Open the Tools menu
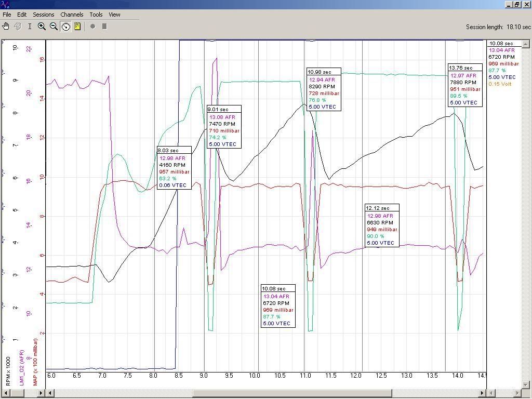 coord(96,15)
